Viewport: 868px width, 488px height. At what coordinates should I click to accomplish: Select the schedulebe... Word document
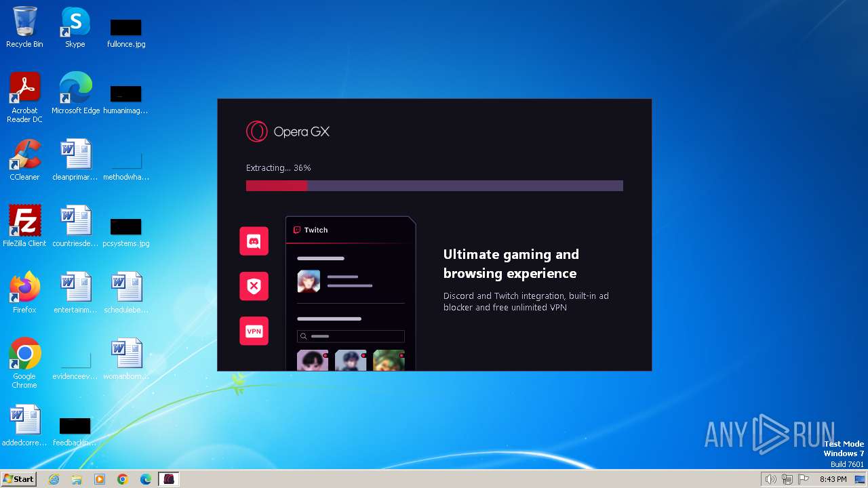126,292
